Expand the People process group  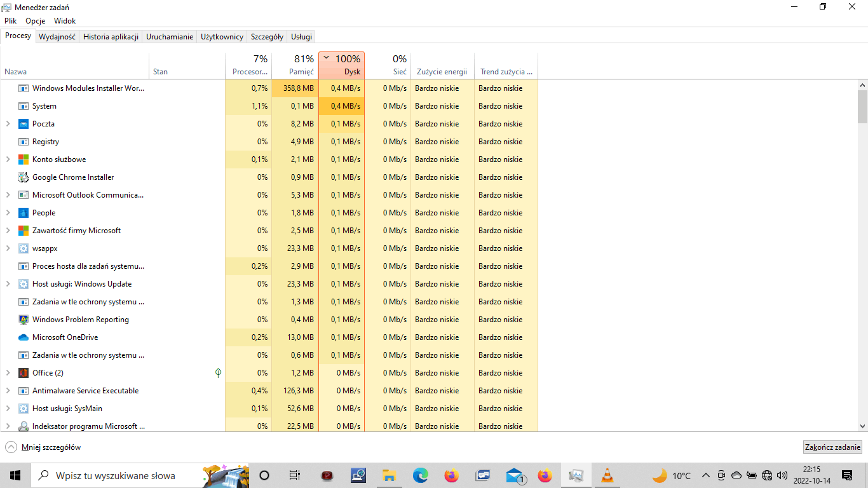coord(8,213)
